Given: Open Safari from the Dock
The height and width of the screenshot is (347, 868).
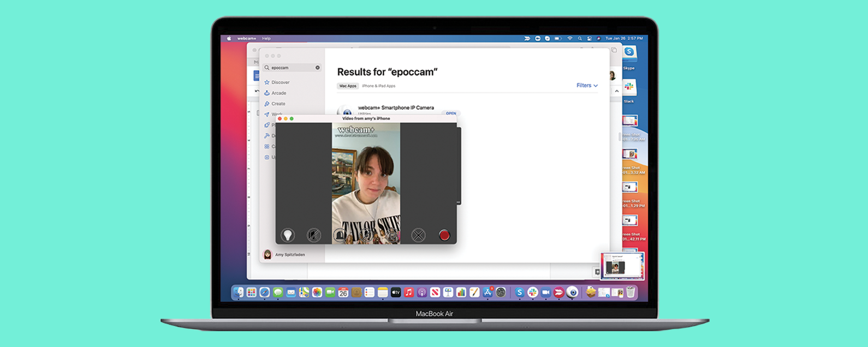Looking at the screenshot, I should 265,292.
